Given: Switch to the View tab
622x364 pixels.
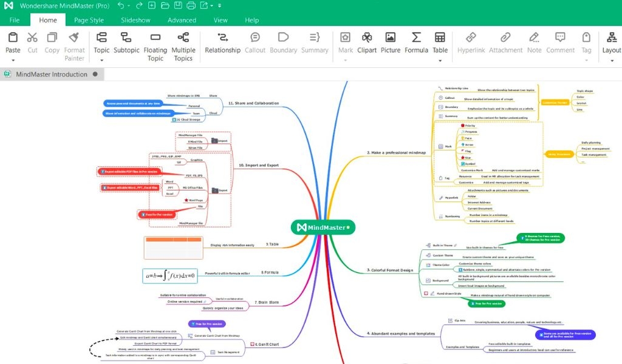Looking at the screenshot, I should coord(220,20).
